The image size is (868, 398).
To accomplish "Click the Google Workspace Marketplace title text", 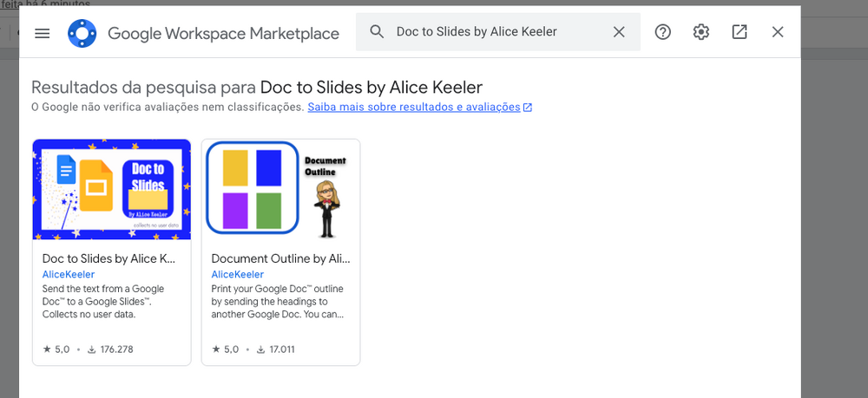I will 224,33.
